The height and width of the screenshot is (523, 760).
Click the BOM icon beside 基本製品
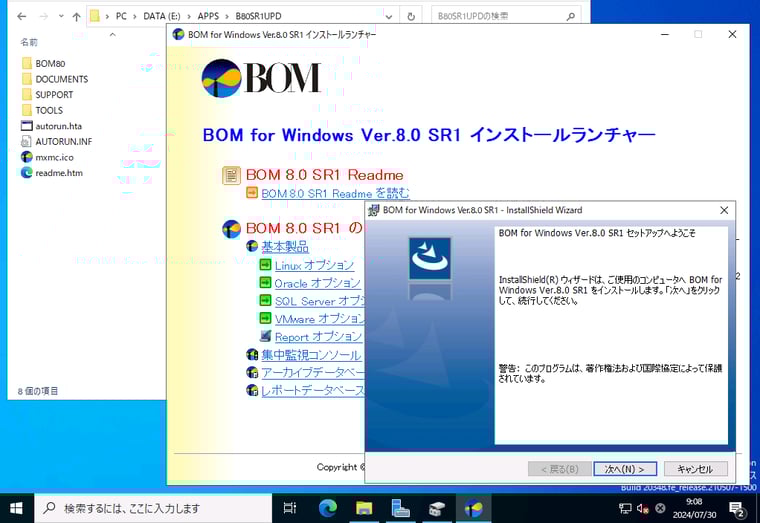coord(252,246)
